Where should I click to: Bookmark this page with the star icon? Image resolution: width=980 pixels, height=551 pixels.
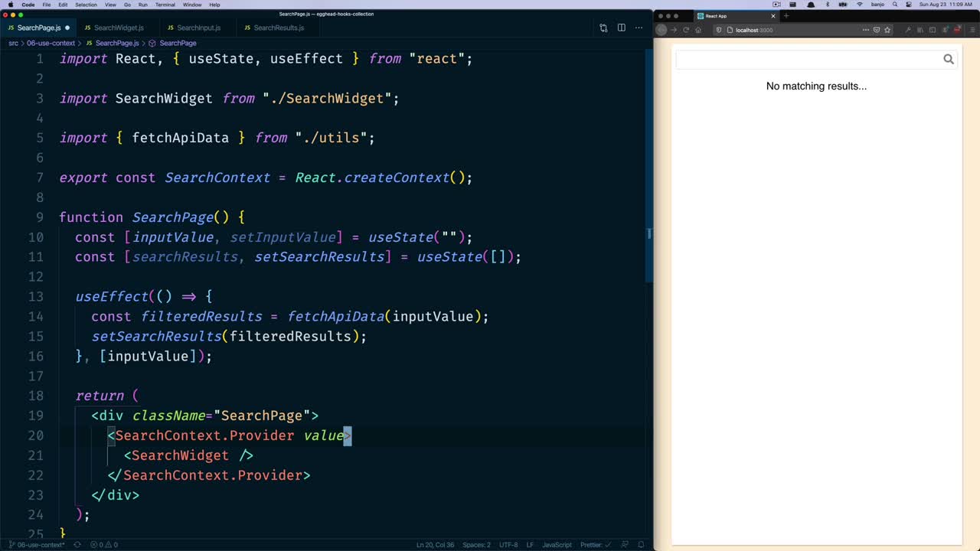(887, 30)
